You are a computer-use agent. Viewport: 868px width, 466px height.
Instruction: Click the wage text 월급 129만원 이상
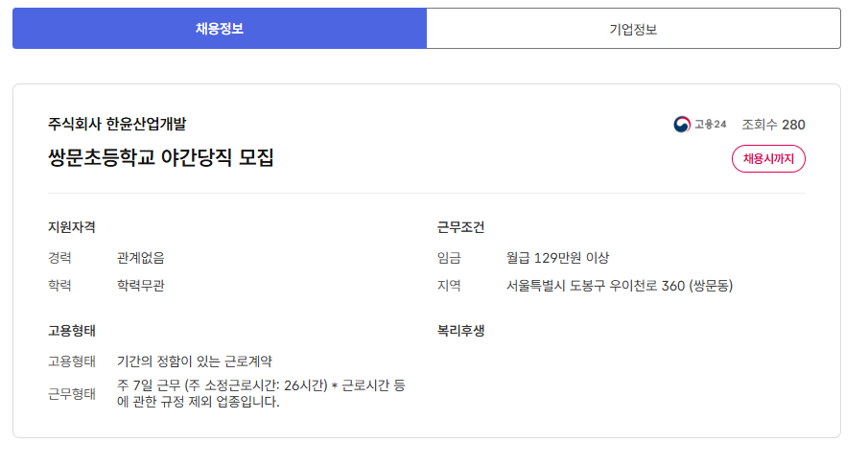click(557, 257)
